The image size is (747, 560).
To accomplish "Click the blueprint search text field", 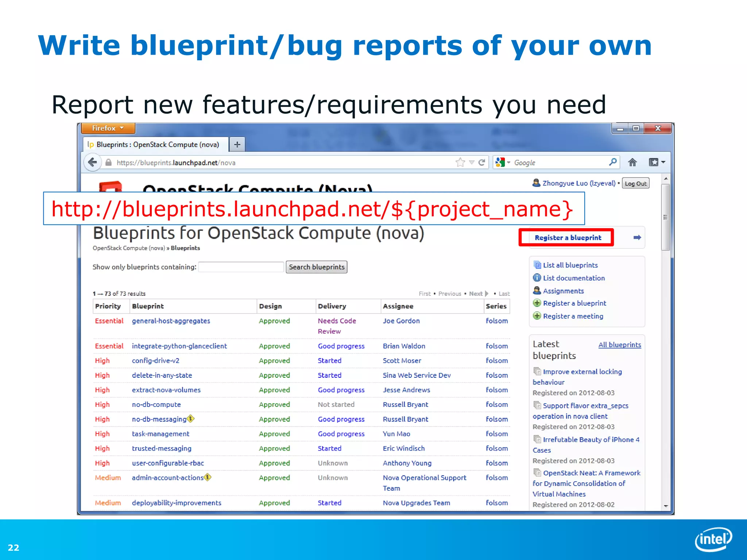I will point(241,267).
